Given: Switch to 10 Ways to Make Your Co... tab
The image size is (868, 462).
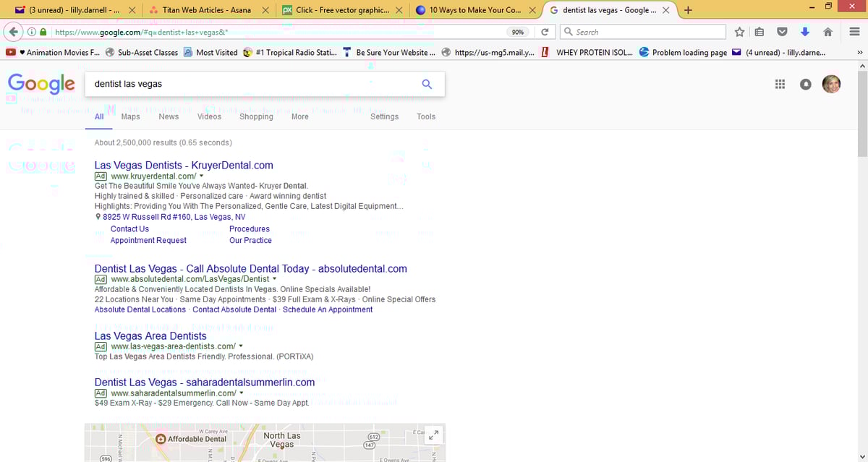Looking at the screenshot, I should pos(476,10).
